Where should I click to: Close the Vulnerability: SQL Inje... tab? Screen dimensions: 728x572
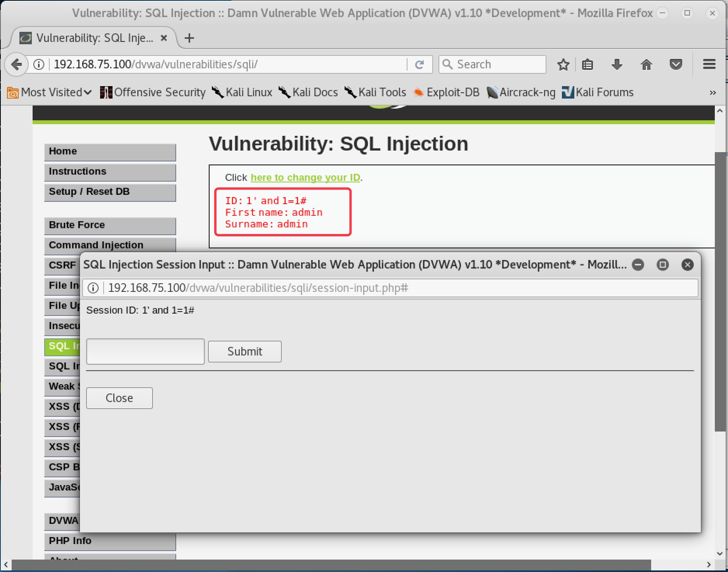pyautogui.click(x=164, y=38)
